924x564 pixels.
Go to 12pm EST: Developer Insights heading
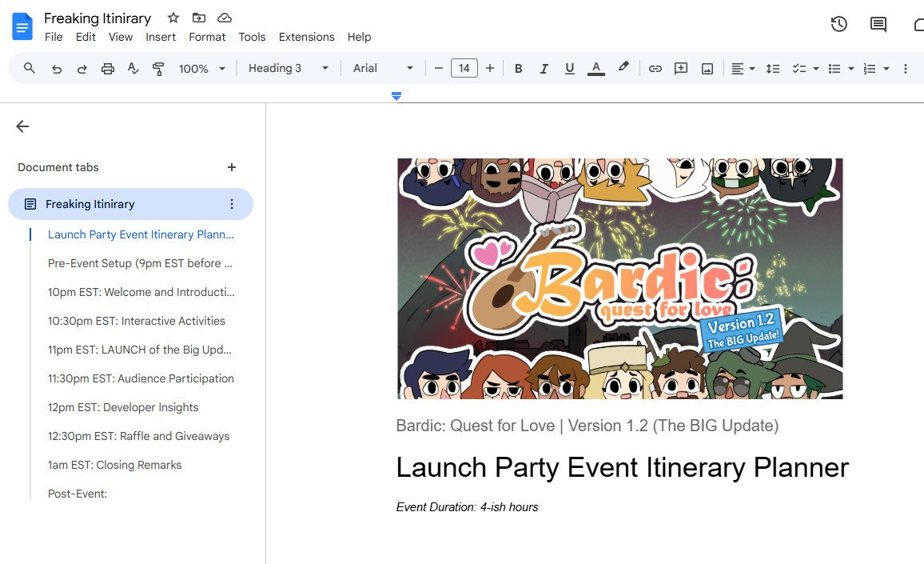pyautogui.click(x=122, y=407)
